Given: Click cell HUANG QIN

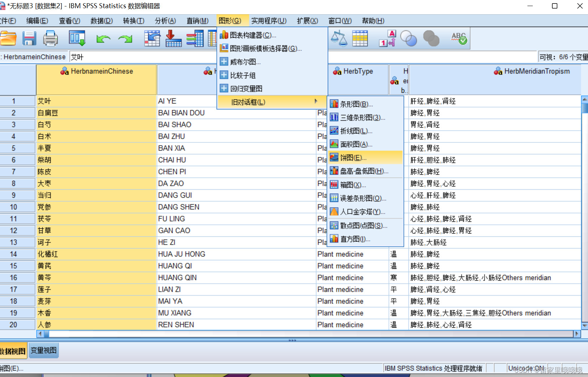Looking at the screenshot, I should (x=236, y=277).
